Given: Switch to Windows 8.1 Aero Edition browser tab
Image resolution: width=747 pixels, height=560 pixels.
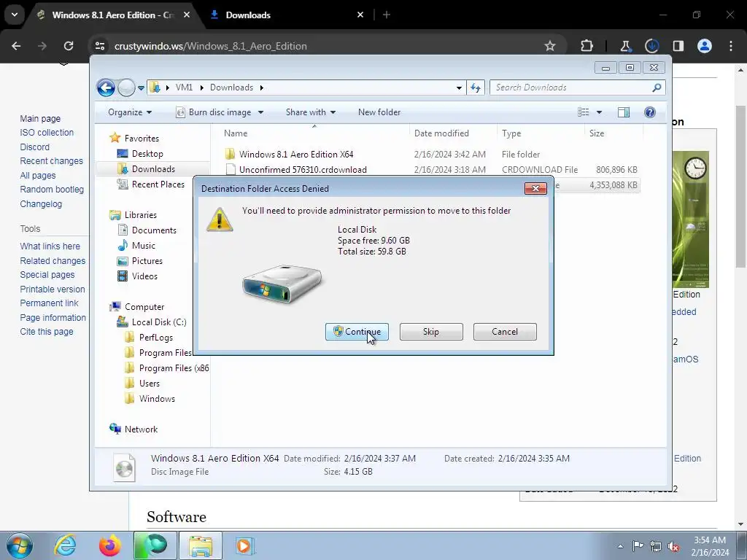Looking at the screenshot, I should click(x=112, y=15).
